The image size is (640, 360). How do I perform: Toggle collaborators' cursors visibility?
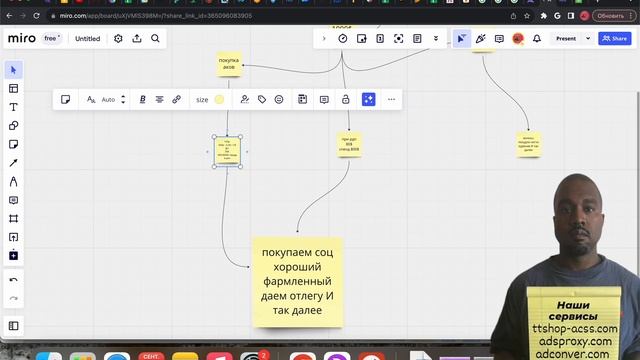click(462, 39)
